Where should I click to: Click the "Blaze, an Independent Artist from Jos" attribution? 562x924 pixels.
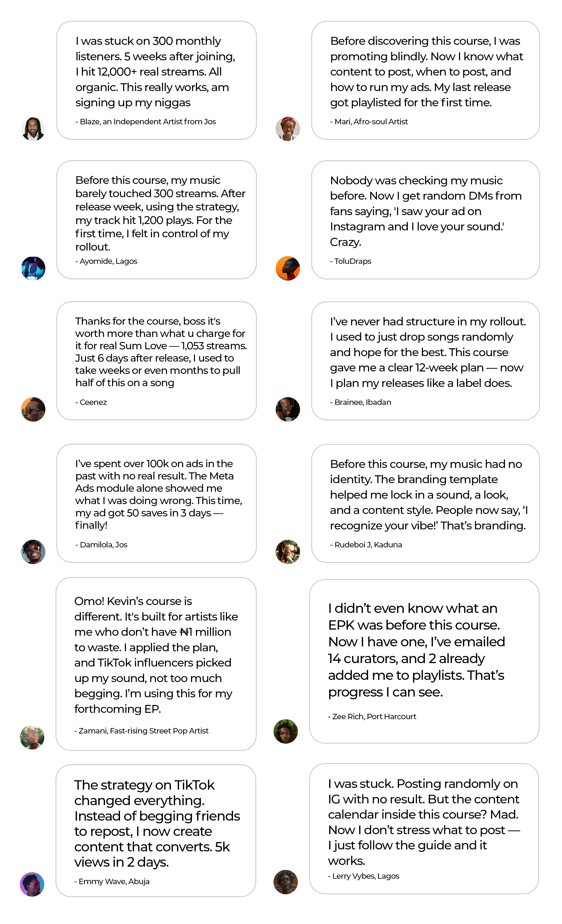click(x=146, y=122)
